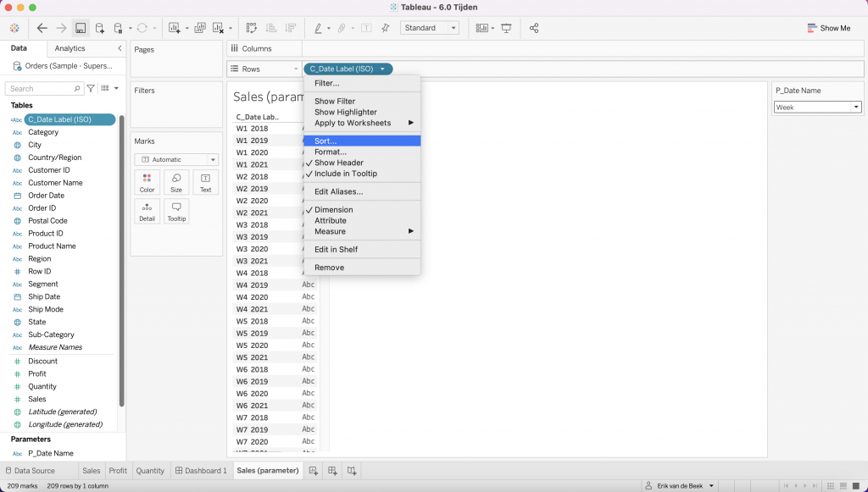This screenshot has width=868, height=492.
Task: Open the Color card in Marks
Action: coord(147,182)
